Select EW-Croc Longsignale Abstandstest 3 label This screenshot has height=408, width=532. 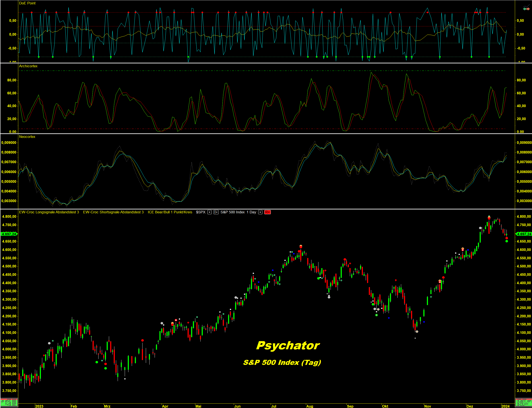coord(49,212)
